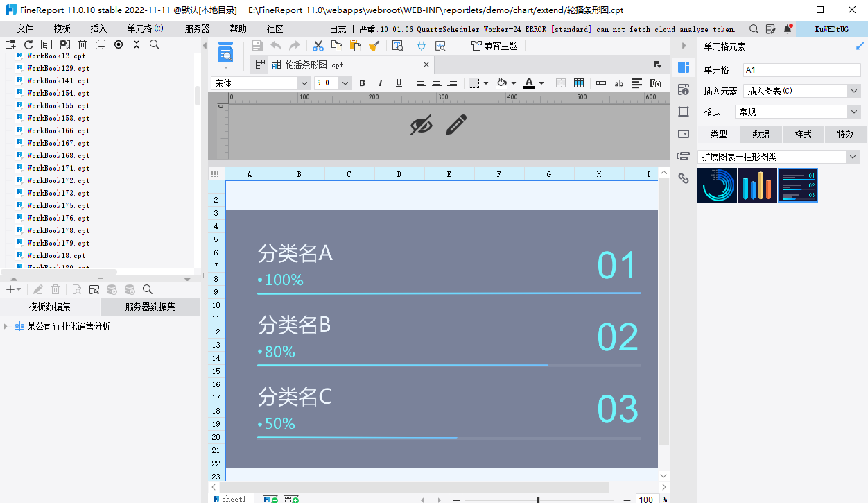Open the 文件 menu

coord(26,28)
